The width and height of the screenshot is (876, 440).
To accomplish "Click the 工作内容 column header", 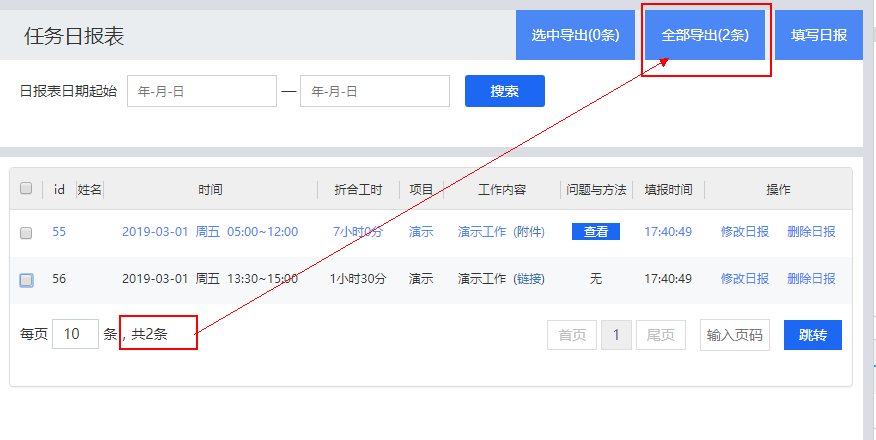I will [502, 190].
